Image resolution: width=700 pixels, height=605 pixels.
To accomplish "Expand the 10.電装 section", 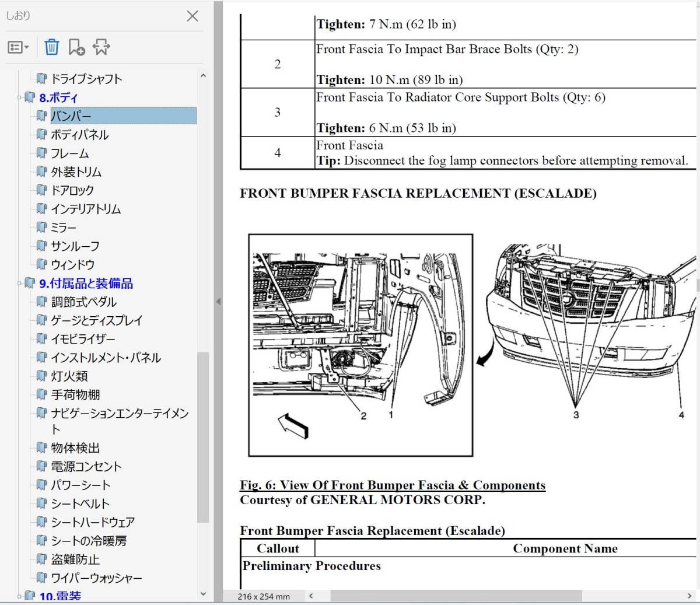I will click(x=19, y=596).
